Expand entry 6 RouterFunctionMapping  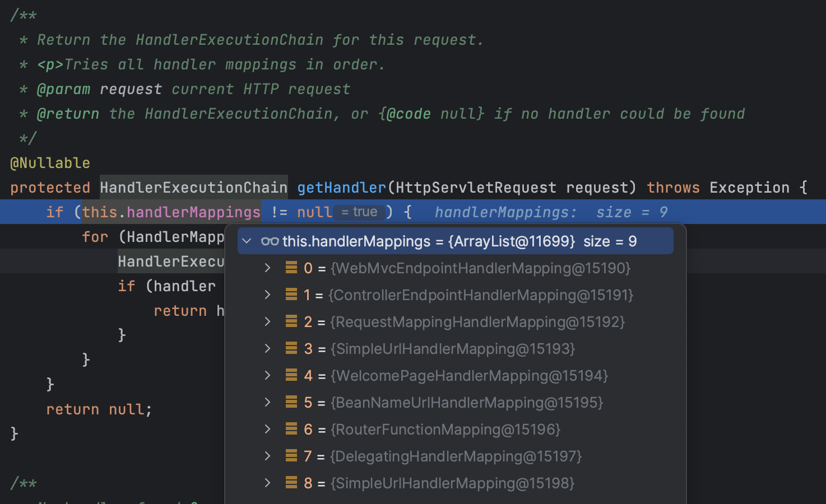267,430
